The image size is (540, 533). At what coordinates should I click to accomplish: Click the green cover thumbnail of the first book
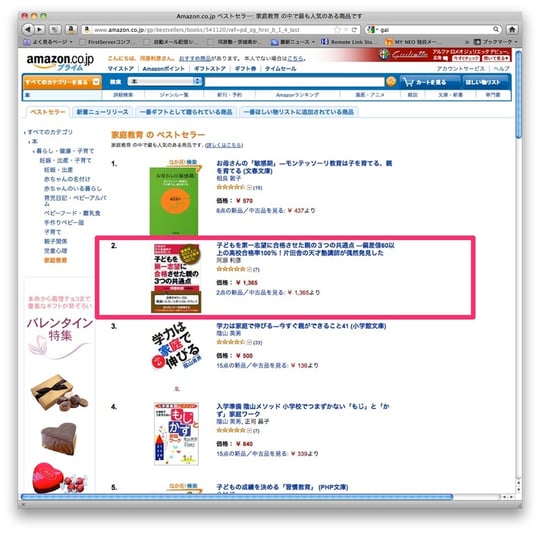(174, 200)
